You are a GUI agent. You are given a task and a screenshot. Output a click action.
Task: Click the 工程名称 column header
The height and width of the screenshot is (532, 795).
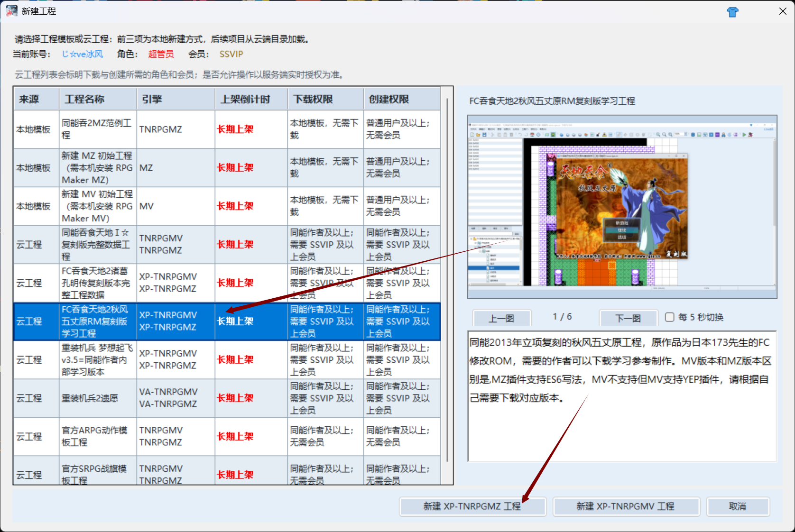[x=98, y=99]
